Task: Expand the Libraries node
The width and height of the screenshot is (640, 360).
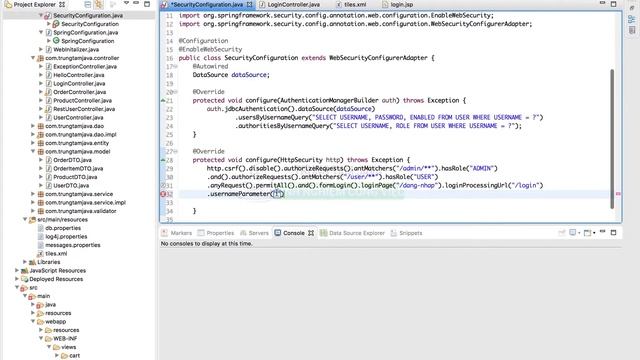Action: coord(25,262)
